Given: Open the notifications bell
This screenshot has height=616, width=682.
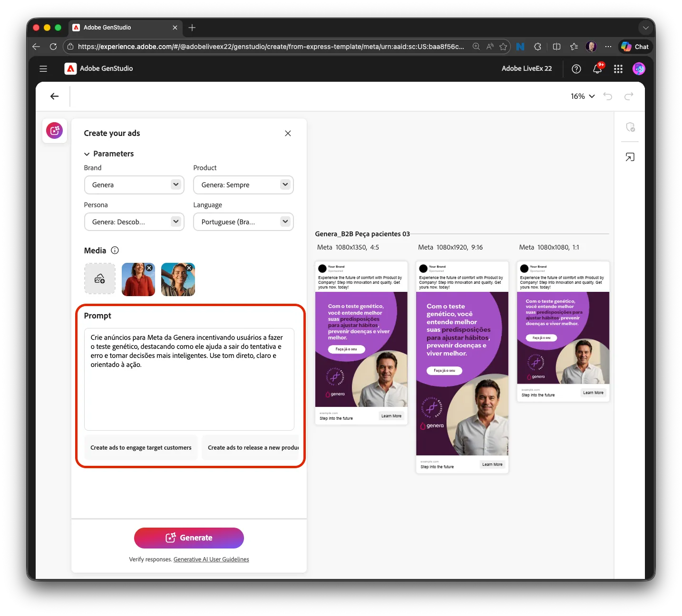Looking at the screenshot, I should (x=597, y=69).
